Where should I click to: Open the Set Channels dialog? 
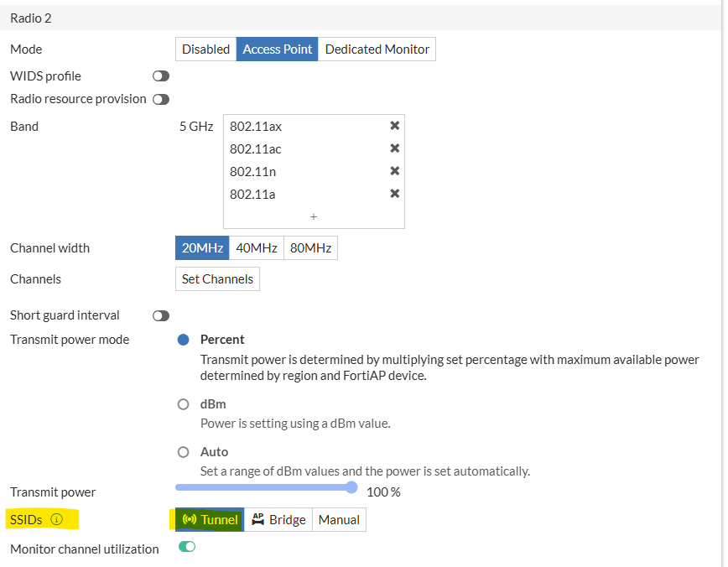(x=217, y=279)
